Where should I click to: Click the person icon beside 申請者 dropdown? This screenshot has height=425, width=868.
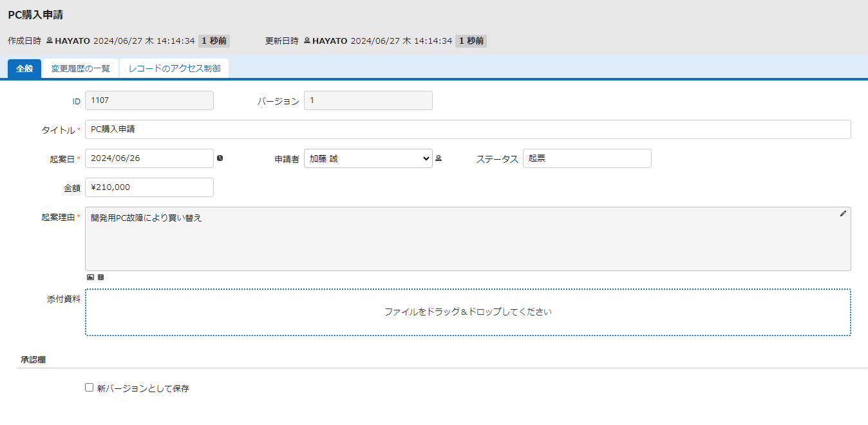pos(439,158)
